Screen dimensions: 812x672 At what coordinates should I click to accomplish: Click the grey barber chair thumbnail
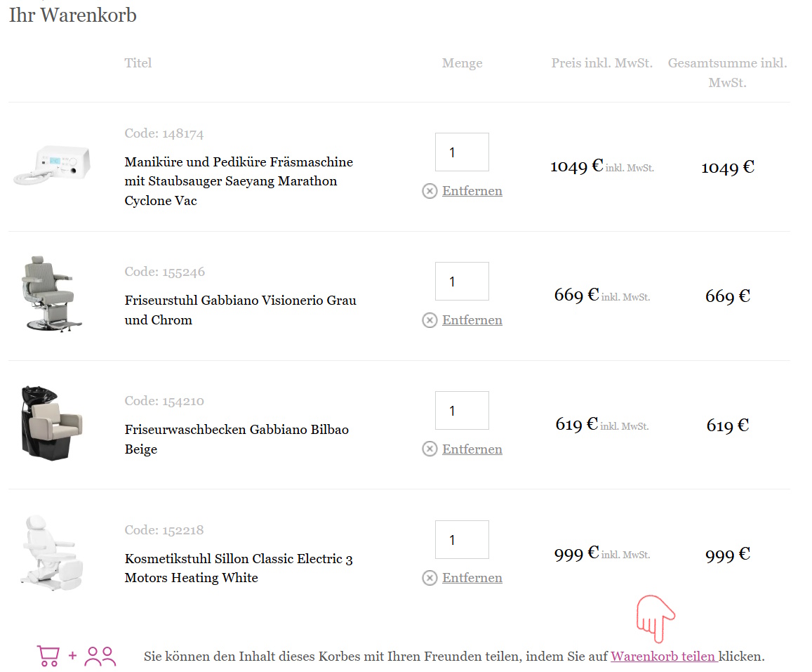48,294
